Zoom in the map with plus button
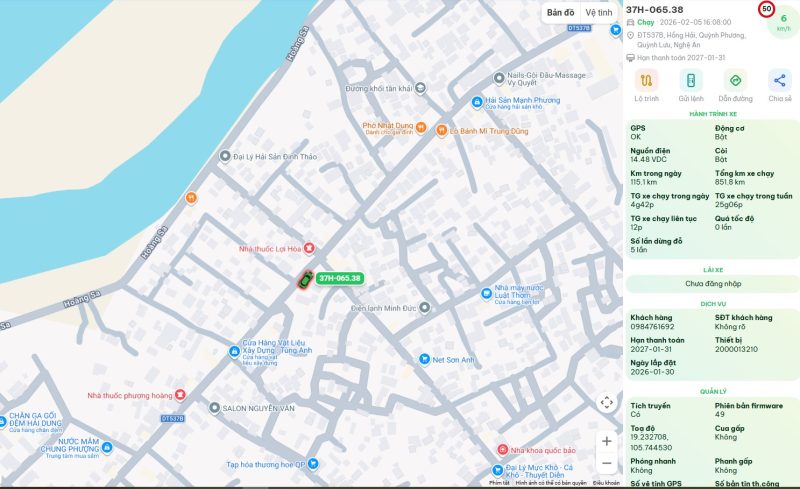 (606, 441)
